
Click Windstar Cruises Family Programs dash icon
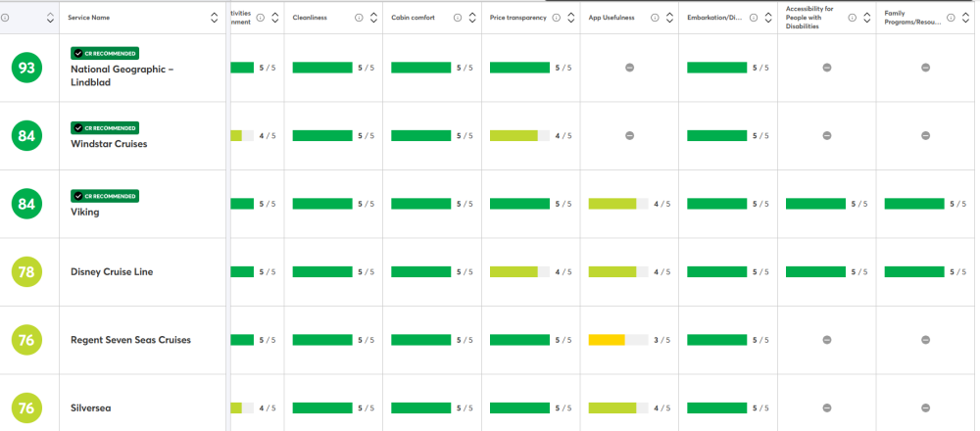click(x=926, y=135)
